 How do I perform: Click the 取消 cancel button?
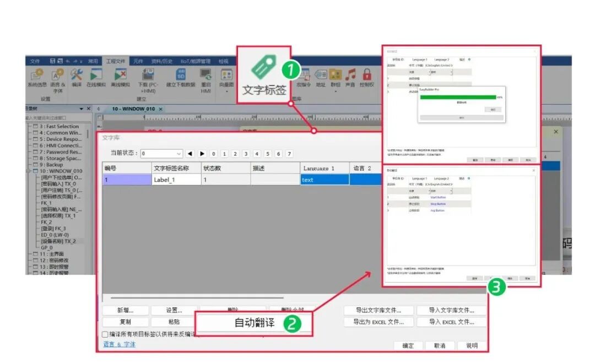pos(440,345)
